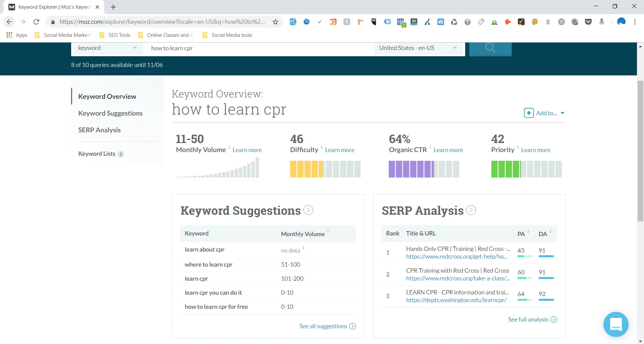Switch to the SERP Analysis section
Image resolution: width=644 pixels, height=344 pixels.
(x=99, y=130)
